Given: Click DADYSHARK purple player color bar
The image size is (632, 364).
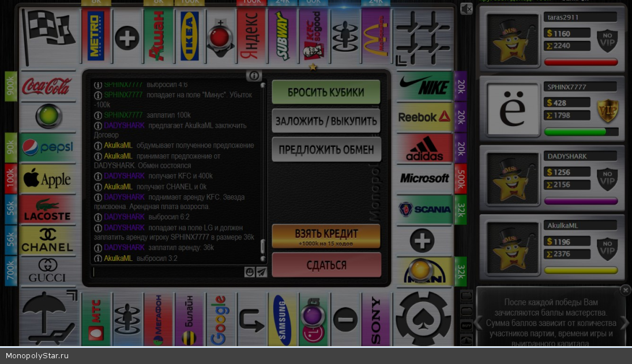Looking at the screenshot, I should (x=581, y=201).
